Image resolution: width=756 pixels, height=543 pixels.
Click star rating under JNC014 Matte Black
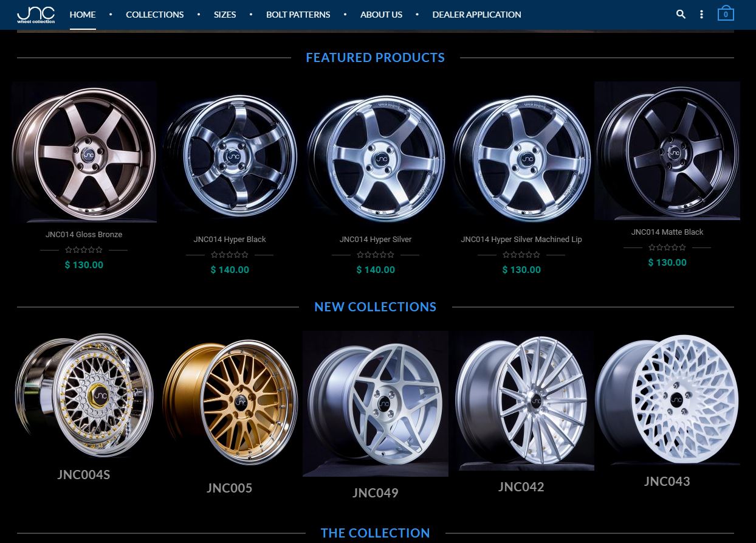[667, 247]
